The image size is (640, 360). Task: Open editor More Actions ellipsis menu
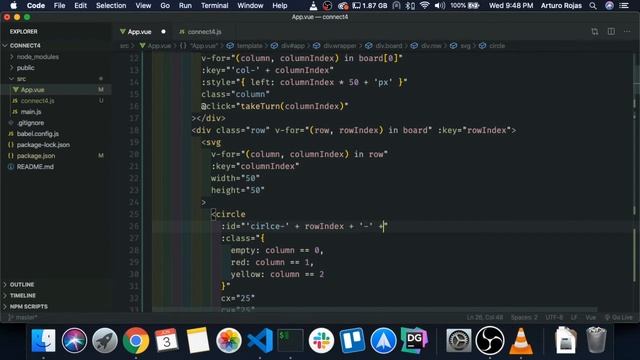pos(627,31)
